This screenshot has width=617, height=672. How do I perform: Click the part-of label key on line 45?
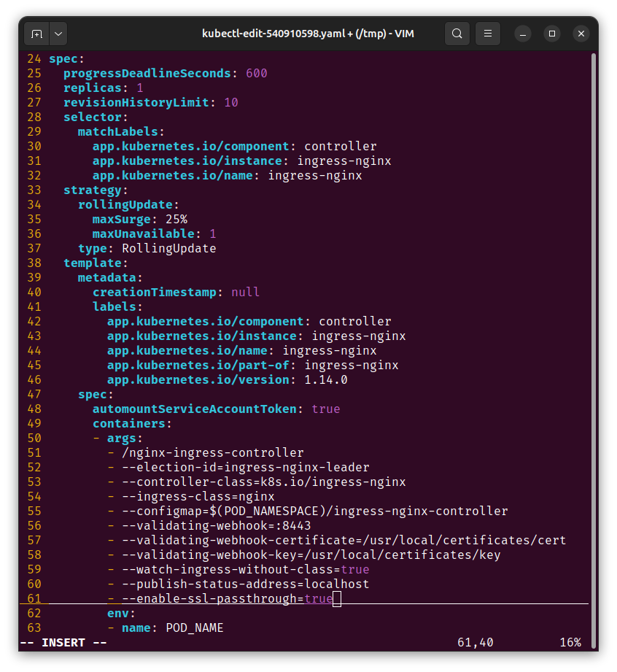(x=198, y=365)
